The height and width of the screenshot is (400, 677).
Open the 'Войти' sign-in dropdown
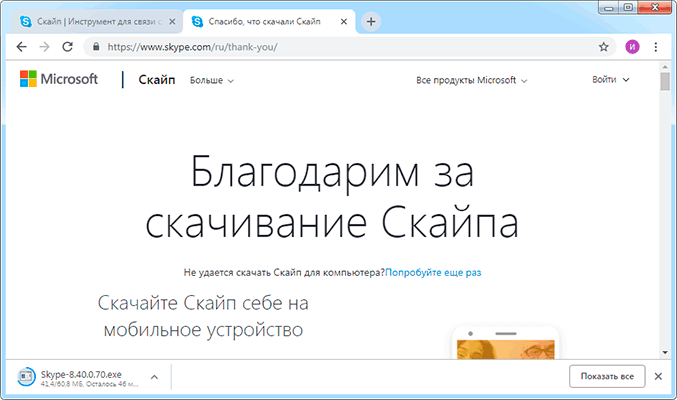coord(611,79)
